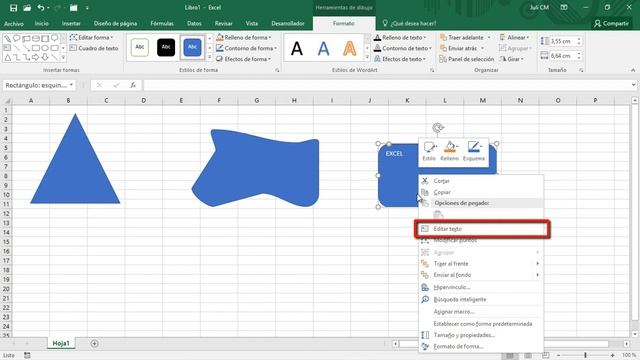The height and width of the screenshot is (360, 640).
Task: Choose Hipervínculo... in the context menu
Action: click(x=481, y=287)
